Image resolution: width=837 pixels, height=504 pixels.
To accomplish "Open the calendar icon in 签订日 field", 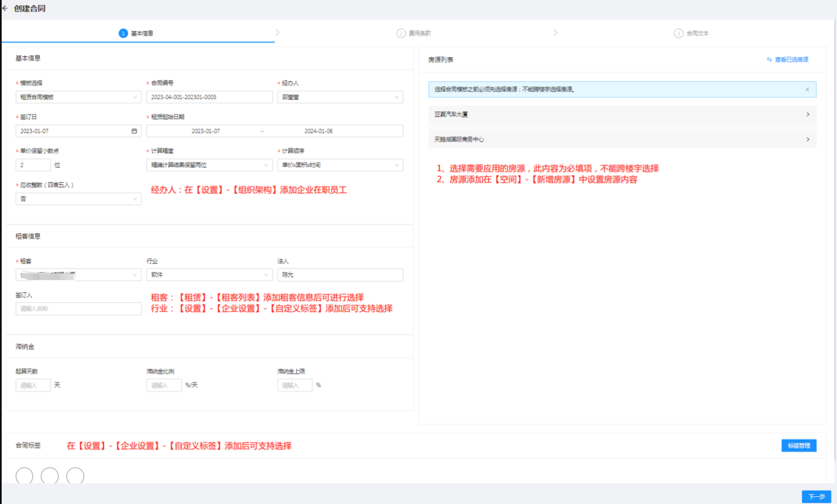I will click(134, 131).
